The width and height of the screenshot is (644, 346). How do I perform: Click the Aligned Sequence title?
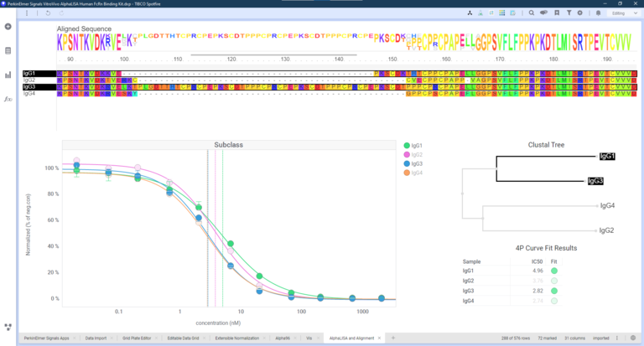(x=84, y=28)
